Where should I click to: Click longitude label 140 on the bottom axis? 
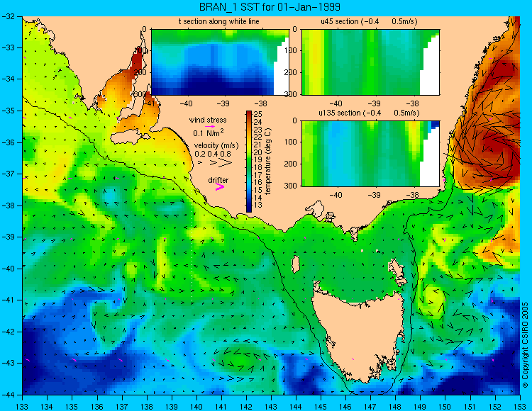(196, 406)
